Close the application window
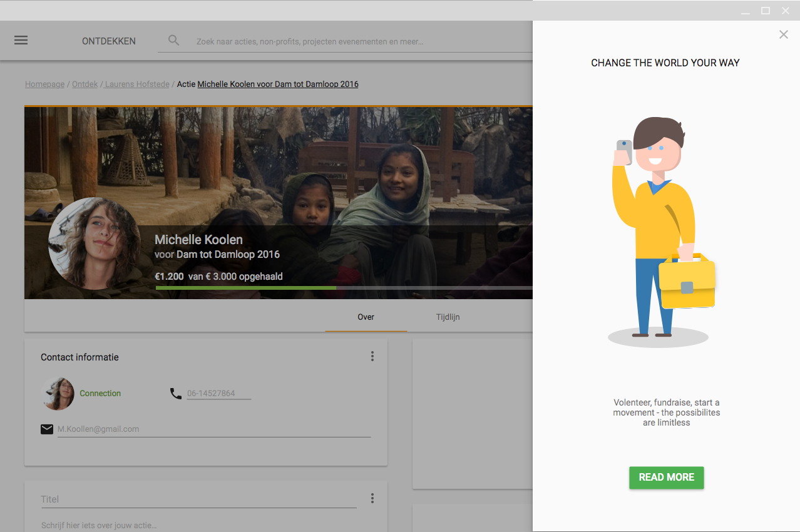The height and width of the screenshot is (532, 800). pos(785,11)
